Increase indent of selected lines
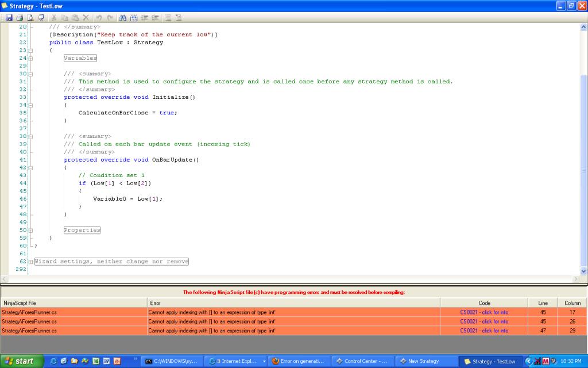588x368 pixels. (x=155, y=18)
